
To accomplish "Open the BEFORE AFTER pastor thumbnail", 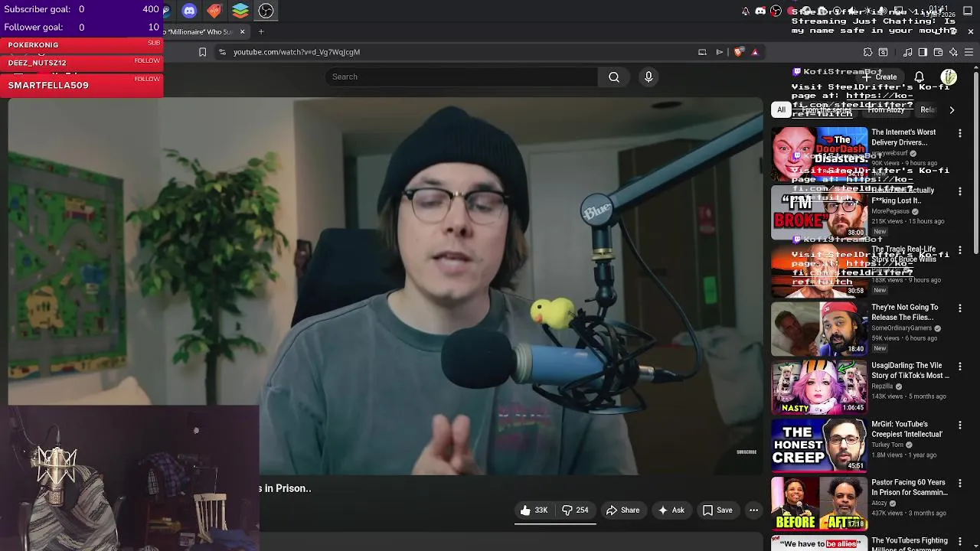I will pyautogui.click(x=819, y=504).
